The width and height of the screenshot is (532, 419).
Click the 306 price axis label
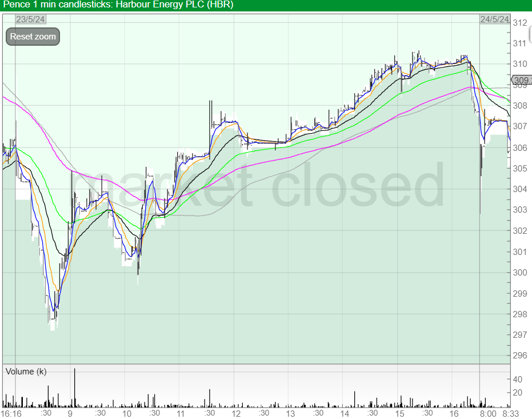[520, 148]
